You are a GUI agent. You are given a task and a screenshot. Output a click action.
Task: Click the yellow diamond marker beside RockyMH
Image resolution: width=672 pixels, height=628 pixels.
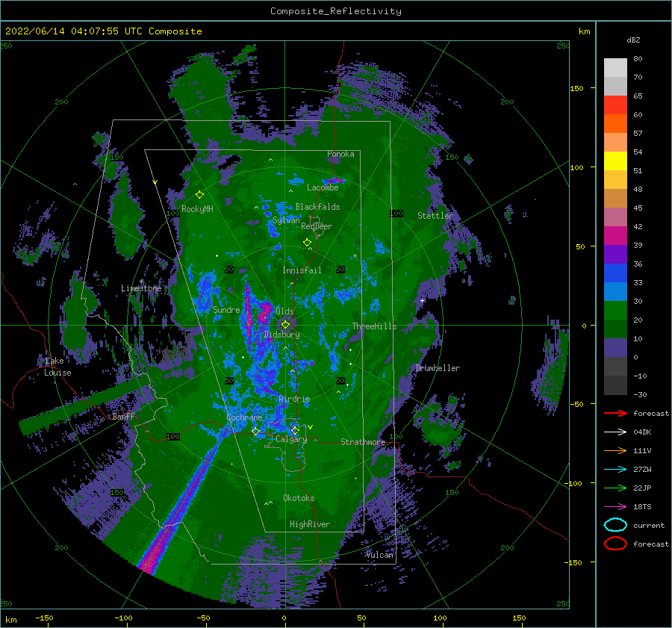point(199,195)
